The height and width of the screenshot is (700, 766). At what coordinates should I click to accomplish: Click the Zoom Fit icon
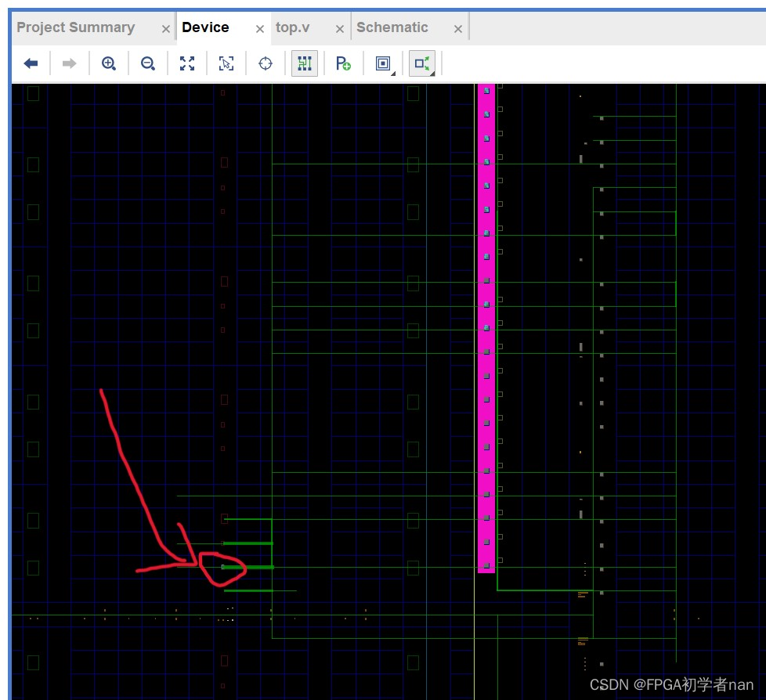click(186, 63)
